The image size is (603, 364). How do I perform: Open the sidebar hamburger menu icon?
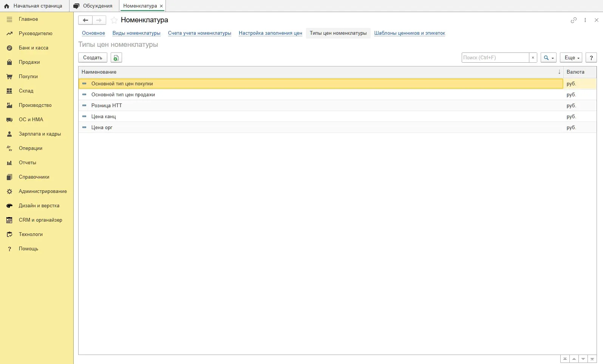(x=9, y=19)
